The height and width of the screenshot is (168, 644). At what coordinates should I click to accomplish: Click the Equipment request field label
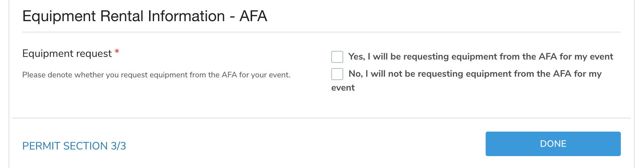point(67,54)
